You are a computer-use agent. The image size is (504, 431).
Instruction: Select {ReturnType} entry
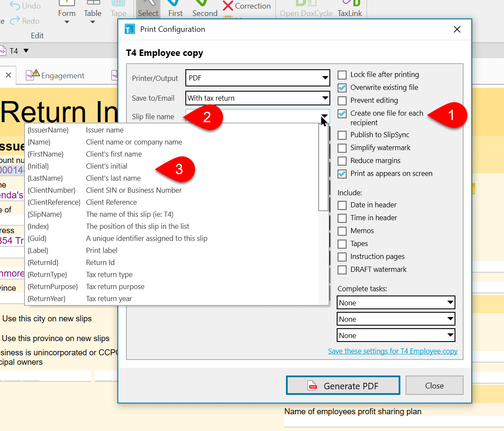(x=172, y=274)
